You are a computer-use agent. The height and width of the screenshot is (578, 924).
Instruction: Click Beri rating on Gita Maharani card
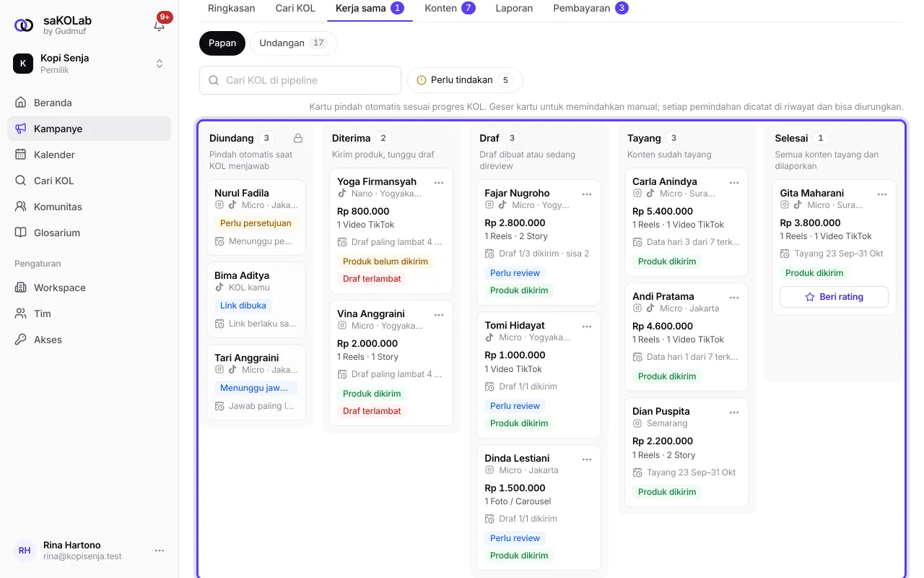[x=834, y=297]
